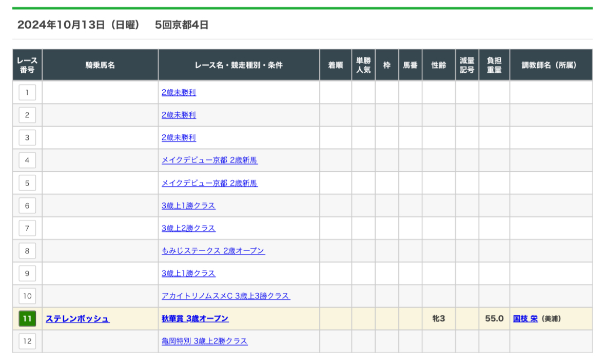Open 3歳上1勝クラス link in race 6
The image size is (605, 364).
pyautogui.click(x=188, y=206)
